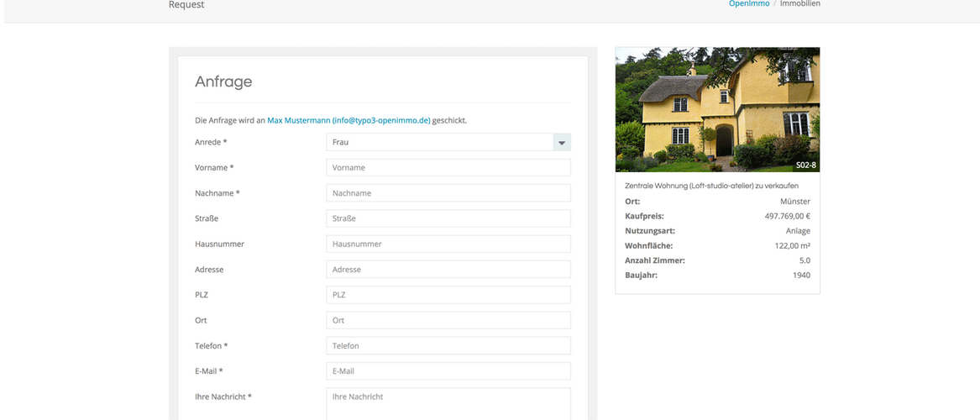Click the "Anrede *" form label

tap(211, 143)
